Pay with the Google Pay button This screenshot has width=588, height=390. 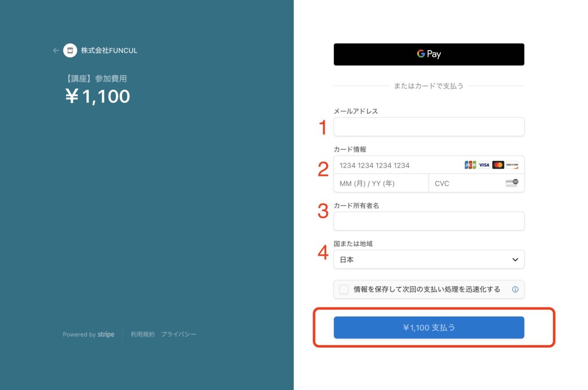pyautogui.click(x=429, y=54)
